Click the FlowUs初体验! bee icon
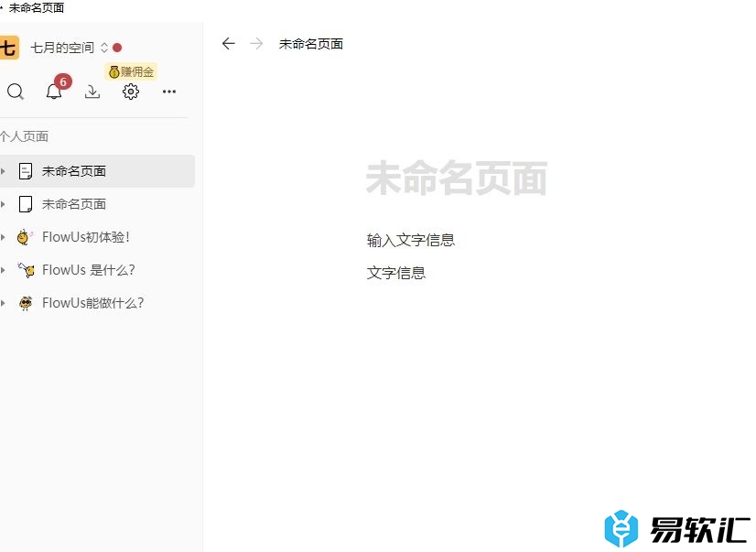The image size is (756, 552). [x=25, y=237]
